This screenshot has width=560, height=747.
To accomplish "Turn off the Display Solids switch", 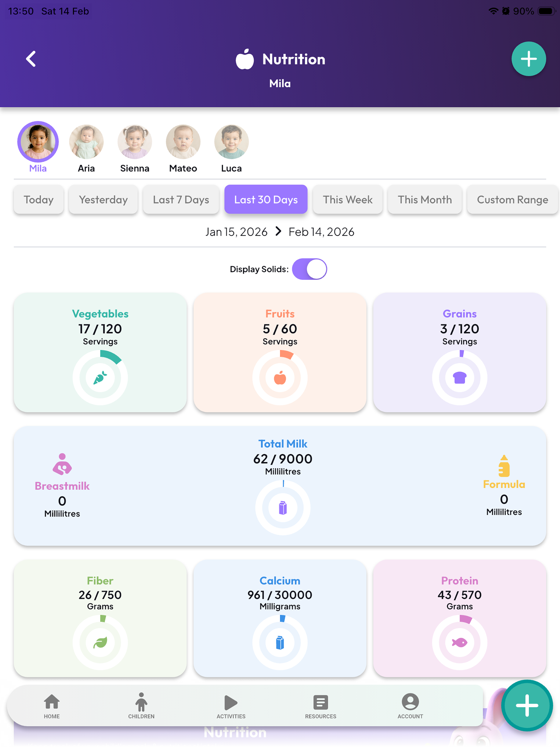I will point(309,269).
